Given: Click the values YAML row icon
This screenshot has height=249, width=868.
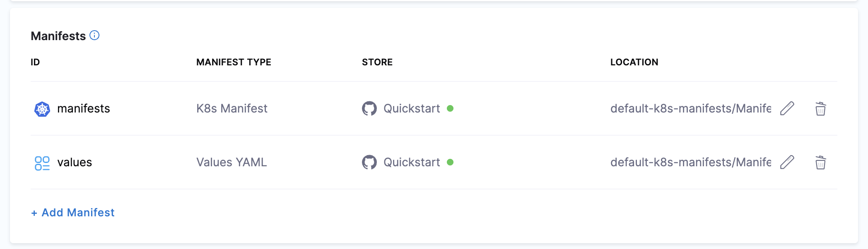Looking at the screenshot, I should point(42,163).
